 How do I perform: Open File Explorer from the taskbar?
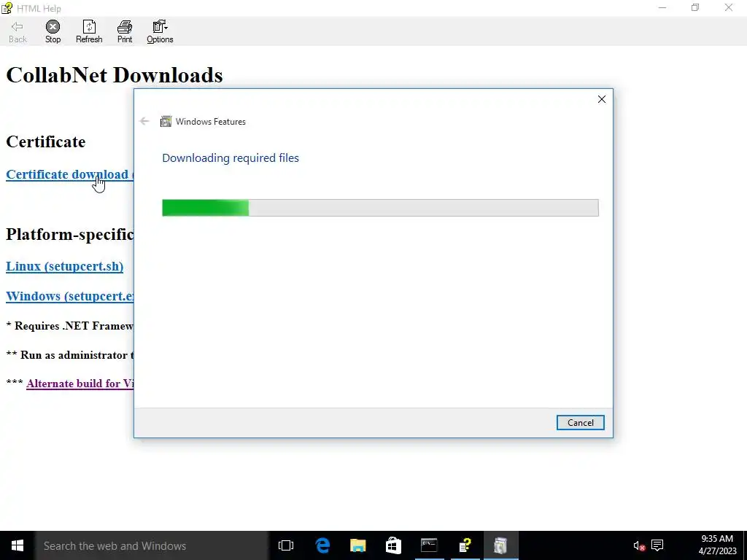pos(357,545)
